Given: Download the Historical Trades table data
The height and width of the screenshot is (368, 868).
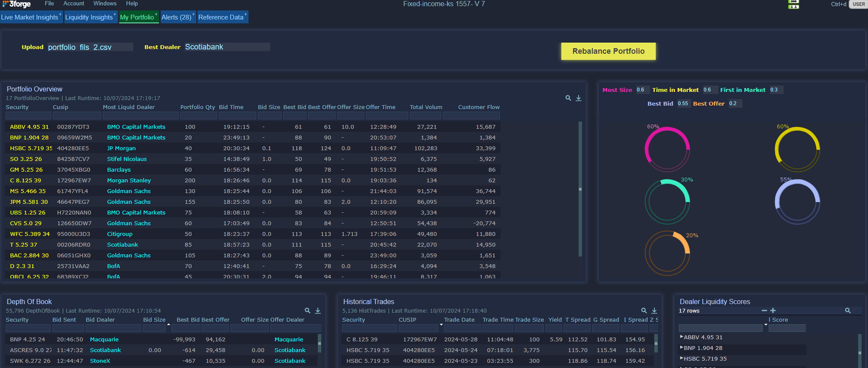Looking at the screenshot, I should click(x=654, y=311).
